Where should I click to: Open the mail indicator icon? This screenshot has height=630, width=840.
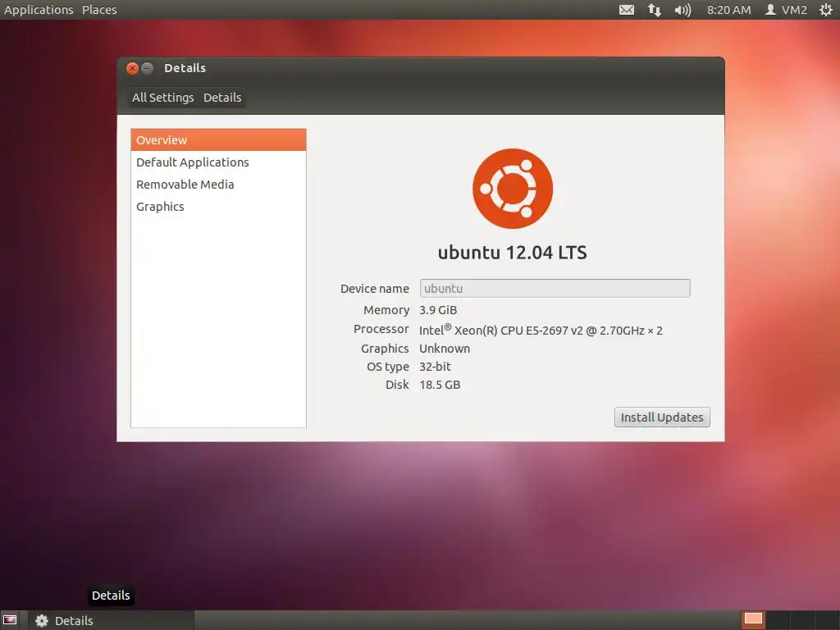(626, 10)
